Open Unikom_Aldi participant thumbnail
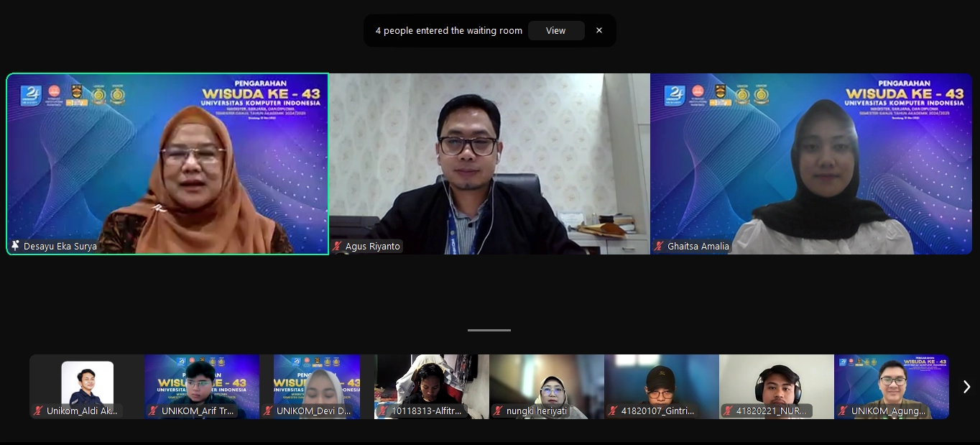 click(87, 387)
